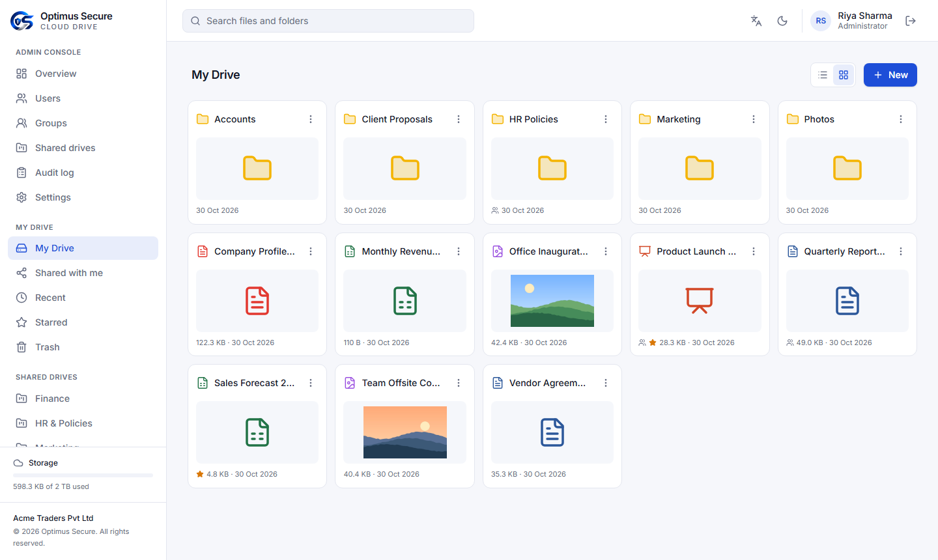This screenshot has width=938, height=560.
Task: Open the Office Inauguration landscape thumbnail
Action: click(x=552, y=301)
